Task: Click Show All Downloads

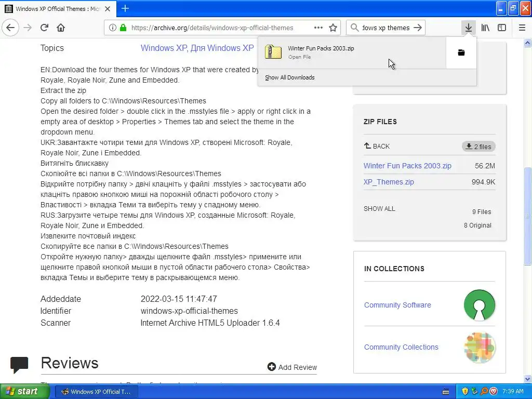Action: 290,77
